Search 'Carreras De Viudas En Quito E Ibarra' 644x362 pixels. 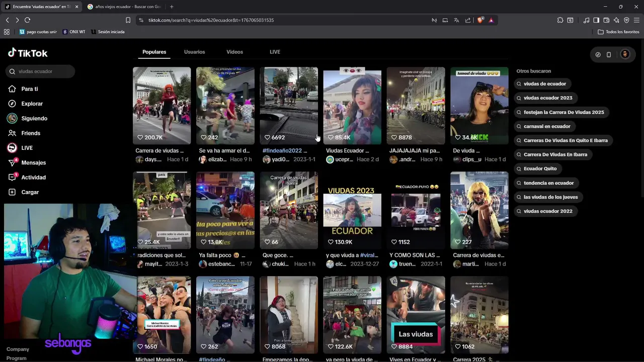[564, 140]
